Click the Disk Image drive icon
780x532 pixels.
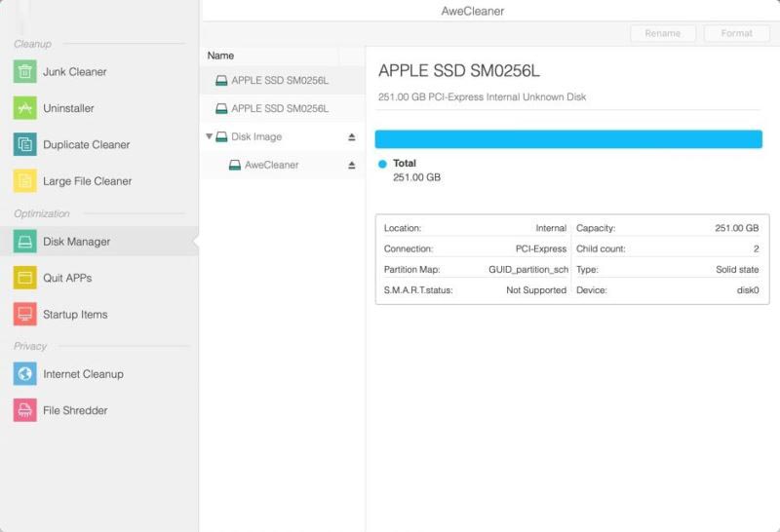[x=221, y=136]
